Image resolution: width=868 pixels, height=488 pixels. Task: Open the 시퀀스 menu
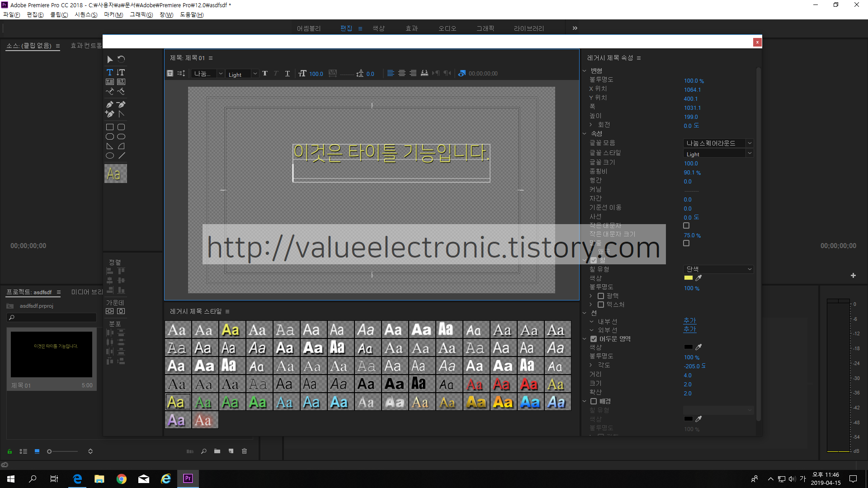pyautogui.click(x=85, y=15)
